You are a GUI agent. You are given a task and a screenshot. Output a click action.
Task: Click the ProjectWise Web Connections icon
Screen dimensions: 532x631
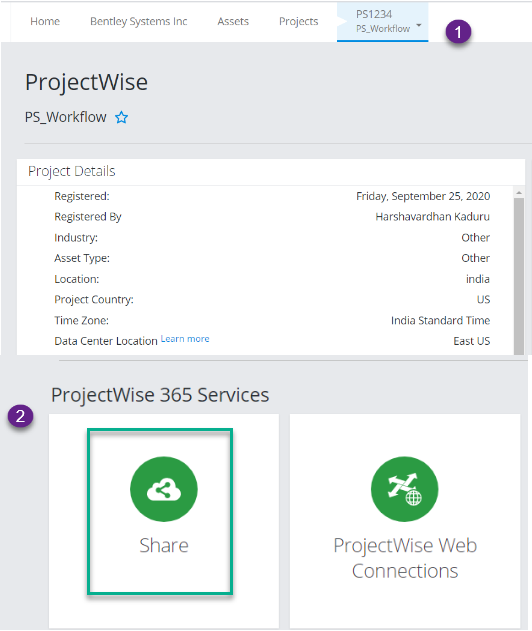[x=404, y=489]
